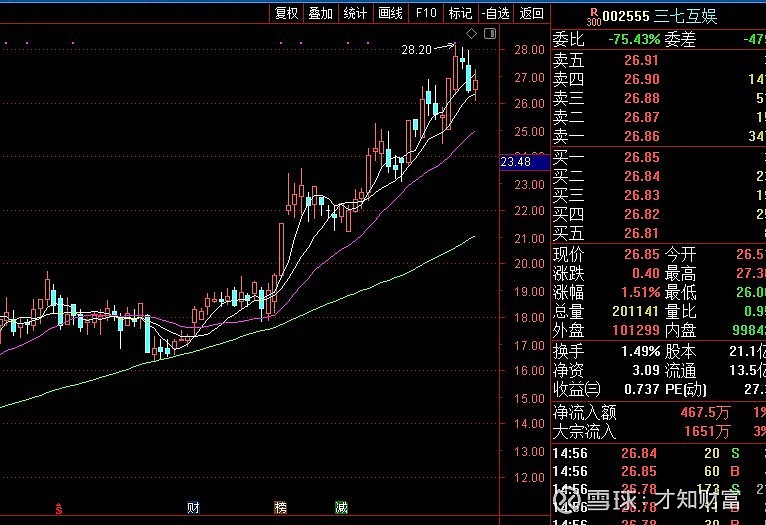Click the 14:56 trade row priced 26.85
Image resolution: width=766 pixels, height=525 pixels.
point(658,472)
